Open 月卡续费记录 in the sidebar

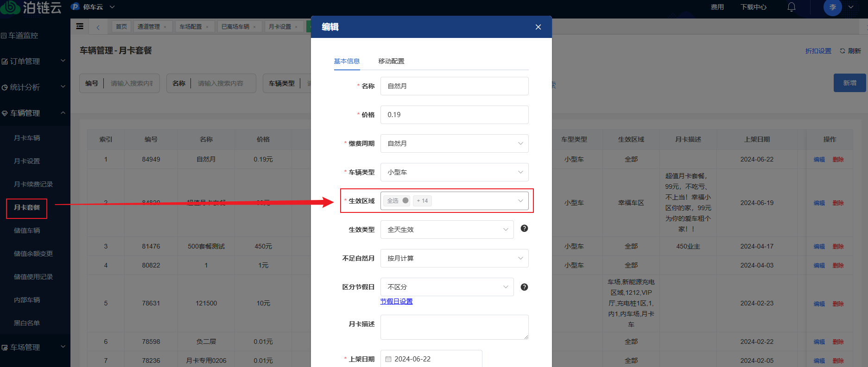coord(33,184)
